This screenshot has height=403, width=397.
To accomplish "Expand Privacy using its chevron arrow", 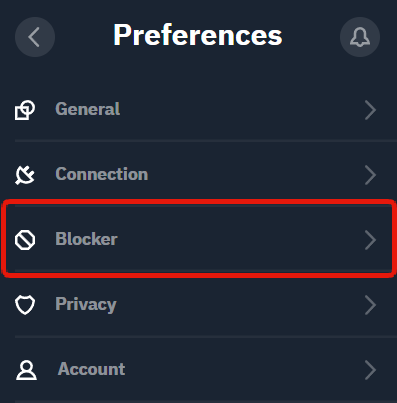I will point(370,305).
